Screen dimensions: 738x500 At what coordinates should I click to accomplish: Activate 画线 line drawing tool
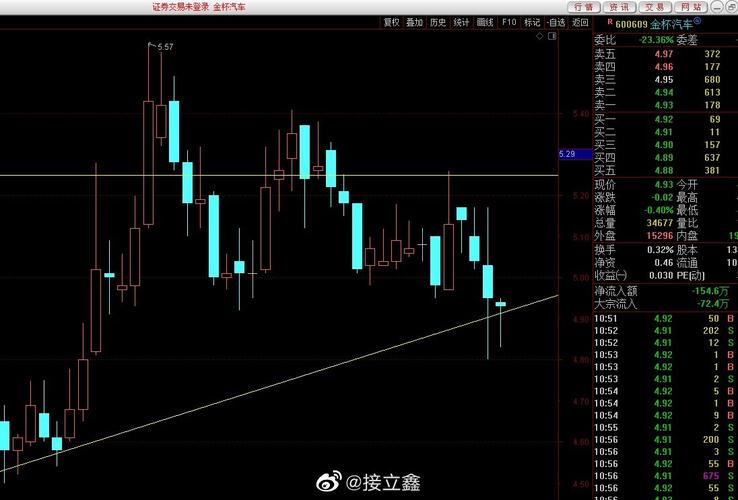click(485, 22)
